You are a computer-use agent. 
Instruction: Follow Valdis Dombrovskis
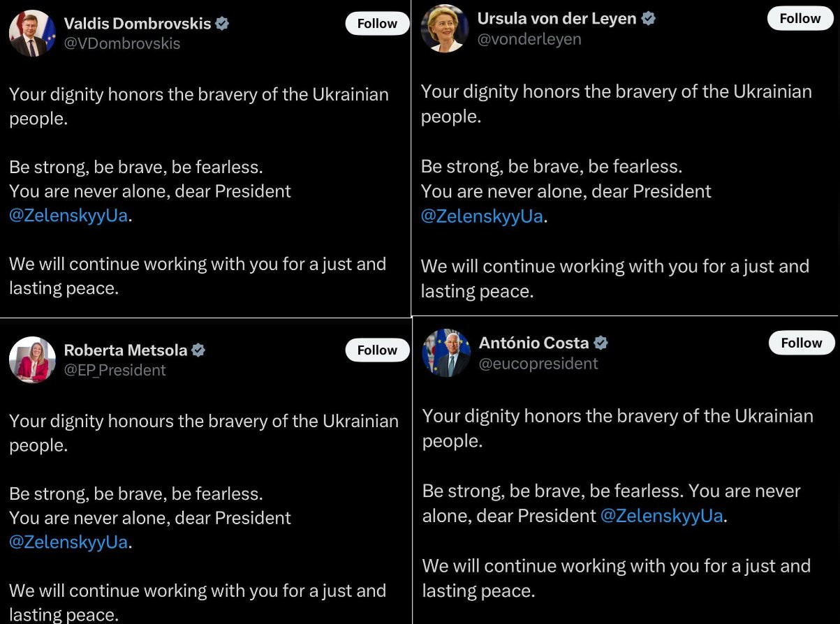(377, 24)
